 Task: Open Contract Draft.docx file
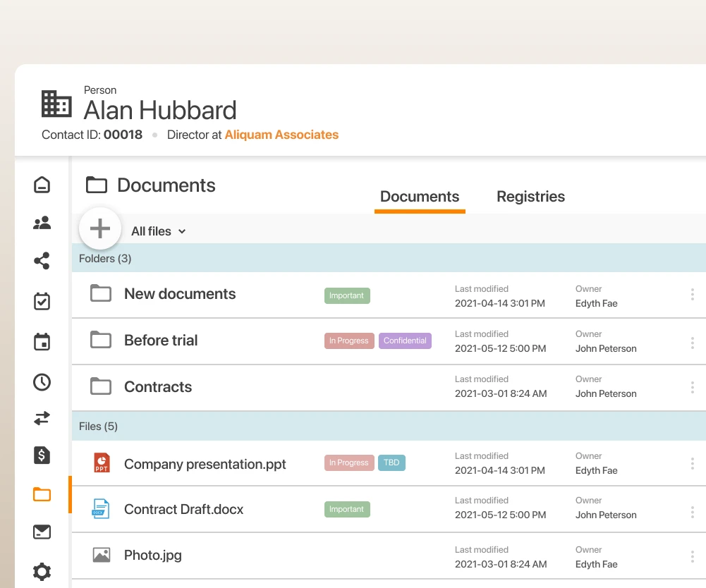(183, 509)
